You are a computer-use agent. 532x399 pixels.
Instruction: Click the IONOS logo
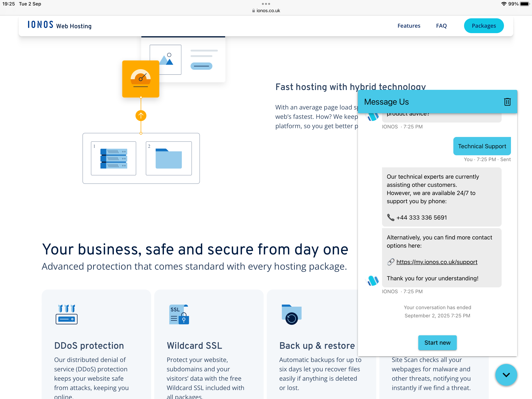click(40, 25)
